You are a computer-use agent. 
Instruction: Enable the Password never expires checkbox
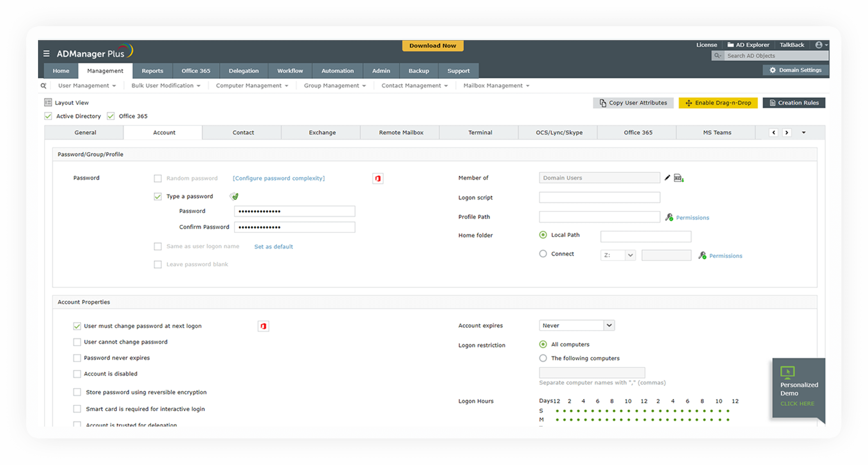point(77,358)
